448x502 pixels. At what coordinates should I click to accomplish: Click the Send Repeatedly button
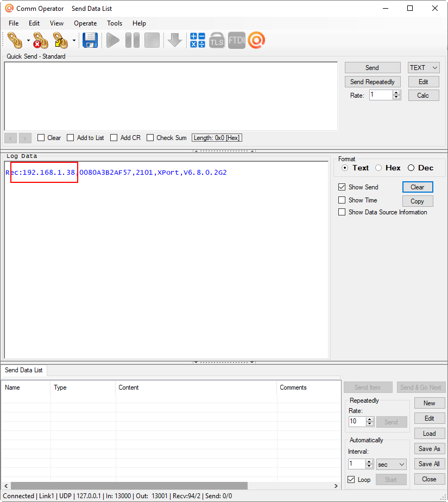(x=373, y=82)
